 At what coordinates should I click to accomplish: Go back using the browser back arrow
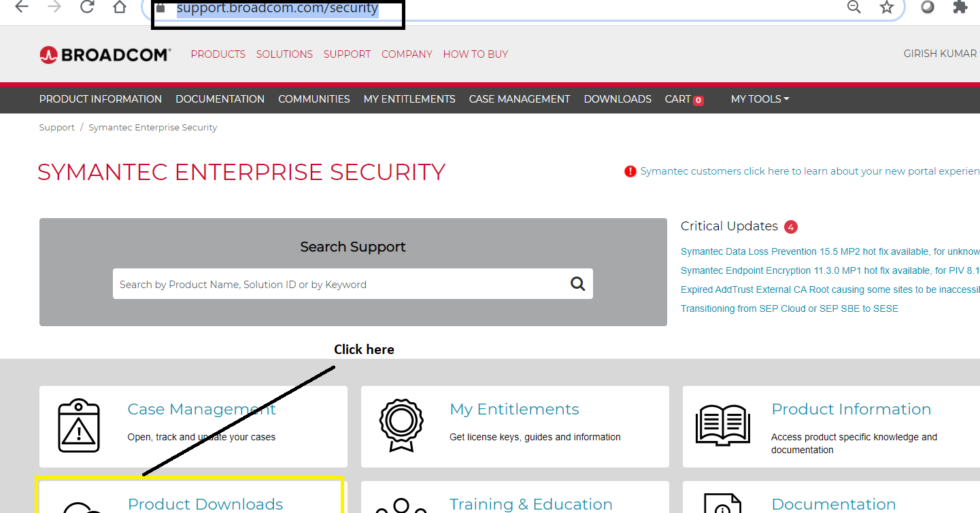pyautogui.click(x=22, y=7)
